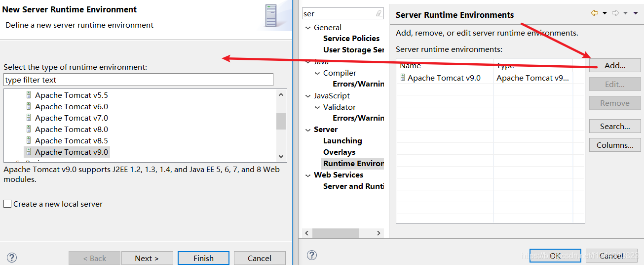Select Apache Tomcat v9.0 runtime type
644x265 pixels.
tap(72, 152)
